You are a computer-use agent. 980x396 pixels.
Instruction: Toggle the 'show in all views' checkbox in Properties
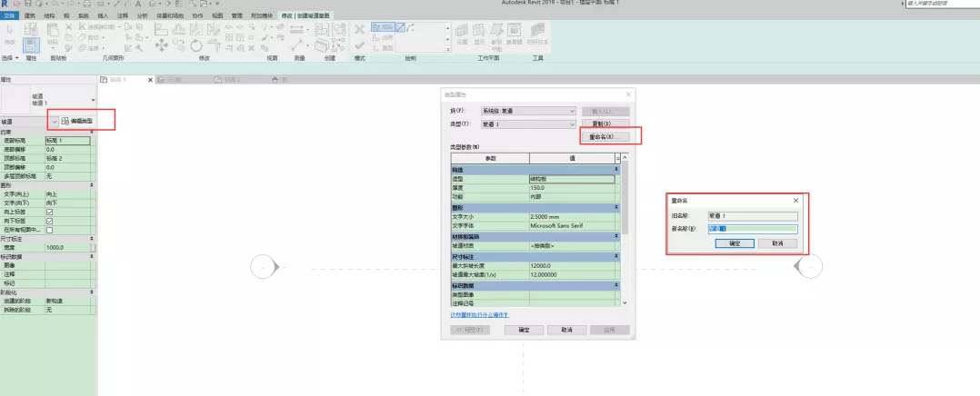coord(49,230)
